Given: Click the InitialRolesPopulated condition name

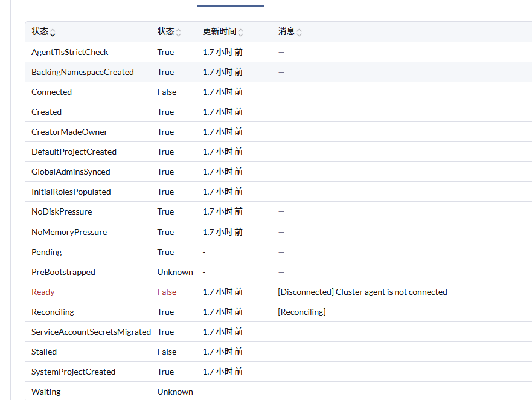Looking at the screenshot, I should pos(71,192).
